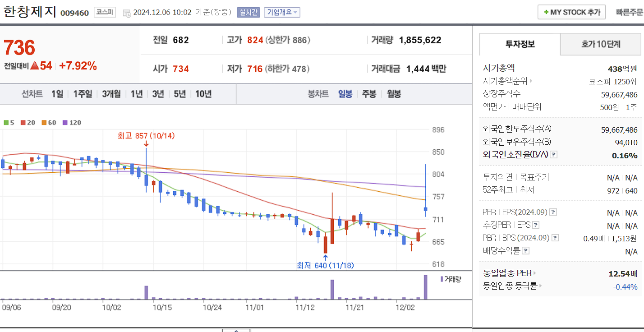Click the MY STOCK 추가 button
Screen dimensions: 644x332
pyautogui.click(x=571, y=12)
